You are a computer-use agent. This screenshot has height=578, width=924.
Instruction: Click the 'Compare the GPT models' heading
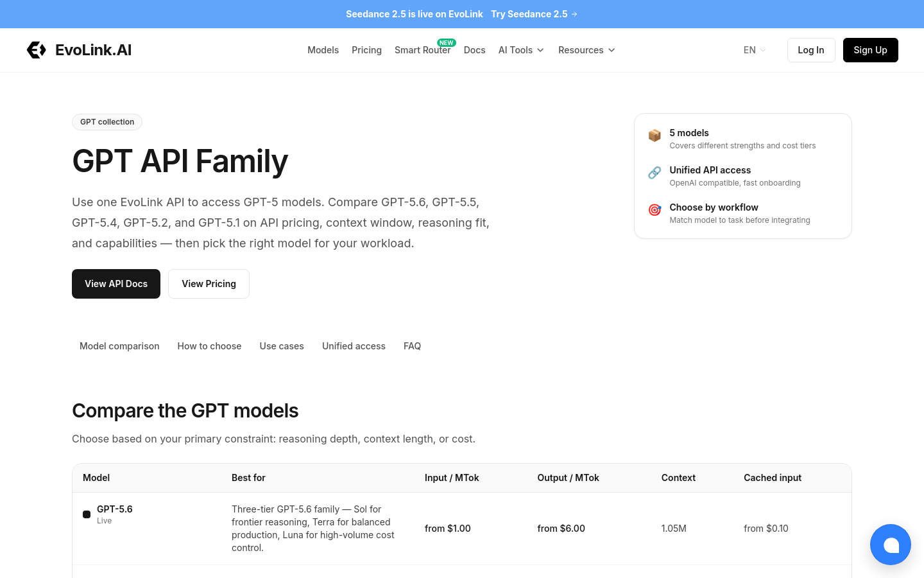185,411
